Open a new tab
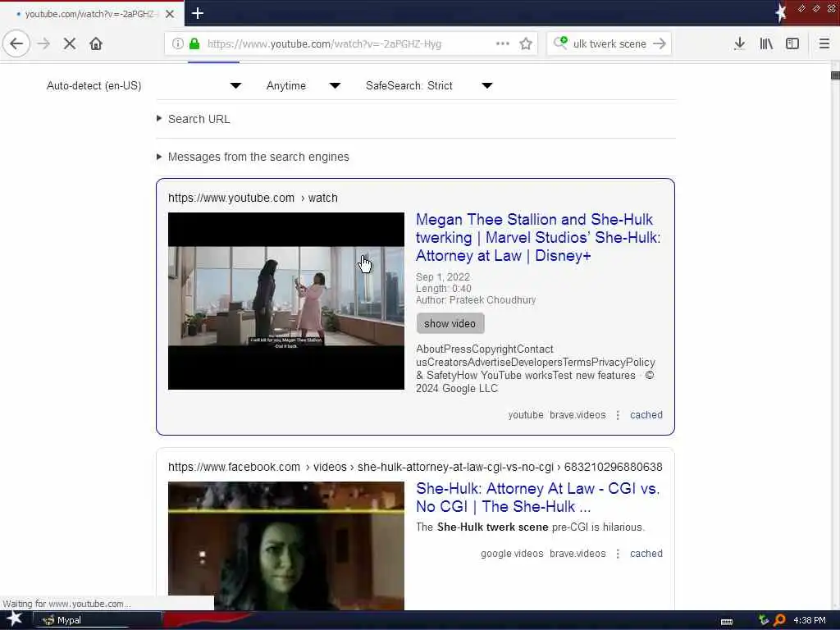Viewport: 840px width, 630px height. [198, 13]
